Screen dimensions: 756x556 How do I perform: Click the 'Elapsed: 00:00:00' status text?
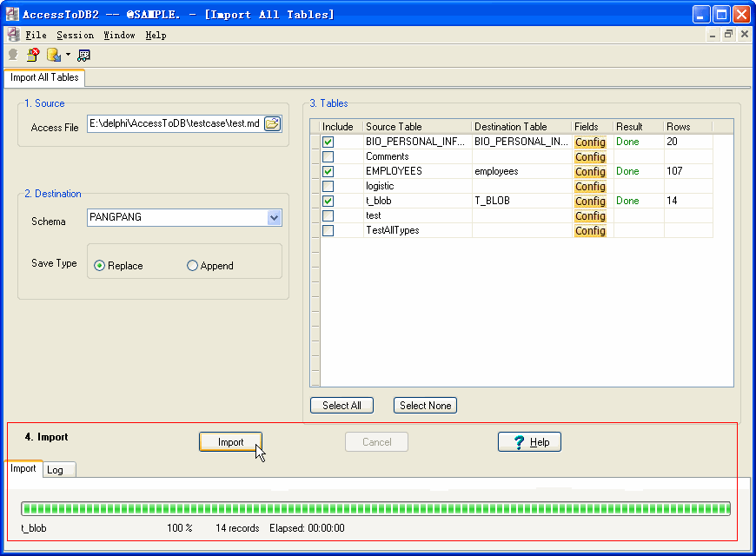coord(307,528)
